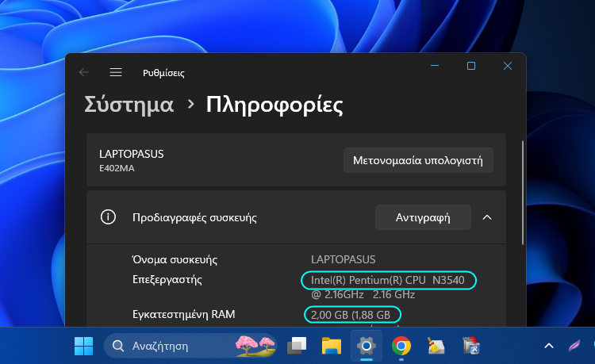
Task: Click the purple feather tray icon
Action: click(x=574, y=346)
